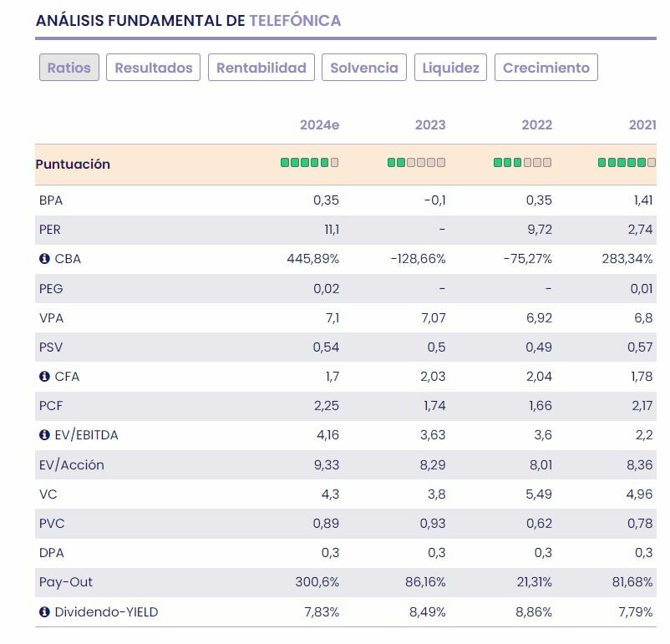The width and height of the screenshot is (670, 644).
Task: Click the 2023 score rating squares
Action: pyautogui.click(x=416, y=163)
